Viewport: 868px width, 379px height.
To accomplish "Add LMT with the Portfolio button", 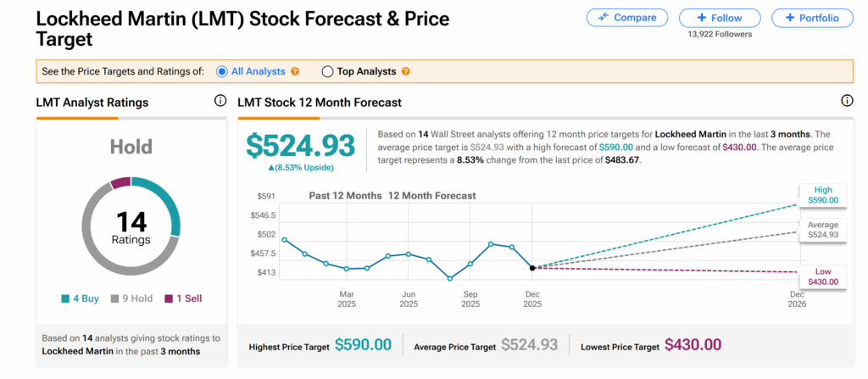I will [811, 18].
